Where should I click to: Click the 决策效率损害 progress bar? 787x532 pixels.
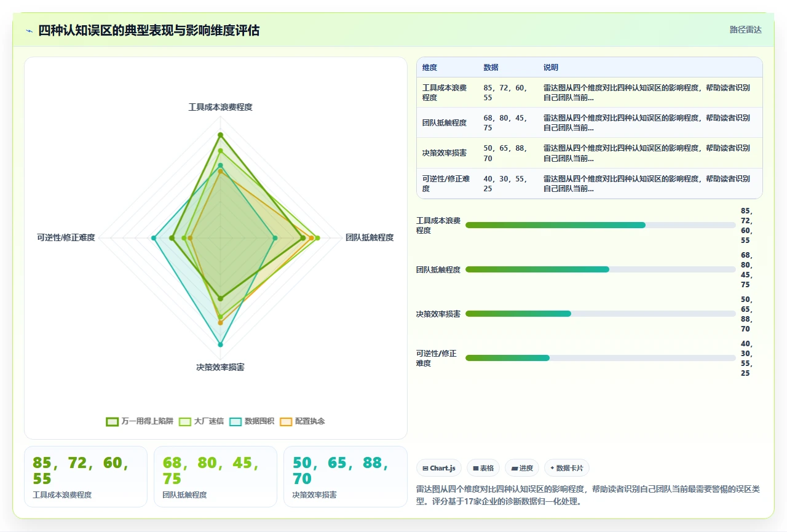pyautogui.click(x=600, y=314)
